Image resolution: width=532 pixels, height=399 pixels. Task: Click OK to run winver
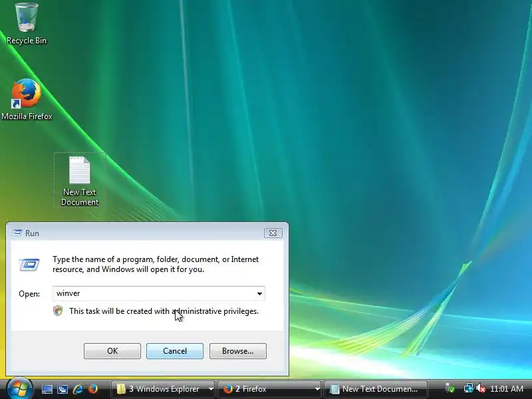click(x=112, y=351)
